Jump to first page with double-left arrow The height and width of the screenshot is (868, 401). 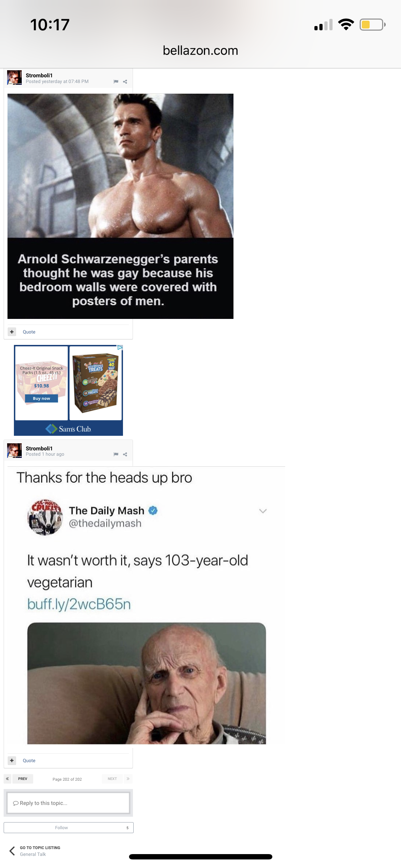[7, 779]
